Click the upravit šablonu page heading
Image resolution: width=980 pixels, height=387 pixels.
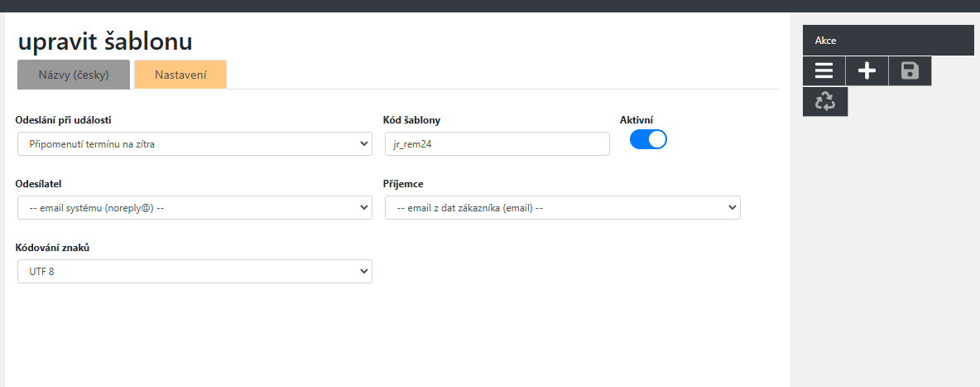105,41
